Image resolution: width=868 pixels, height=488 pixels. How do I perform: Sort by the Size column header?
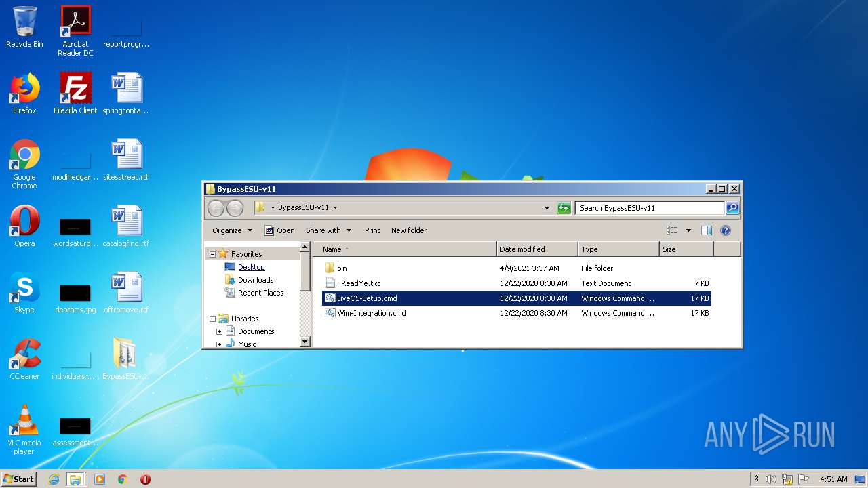[686, 249]
